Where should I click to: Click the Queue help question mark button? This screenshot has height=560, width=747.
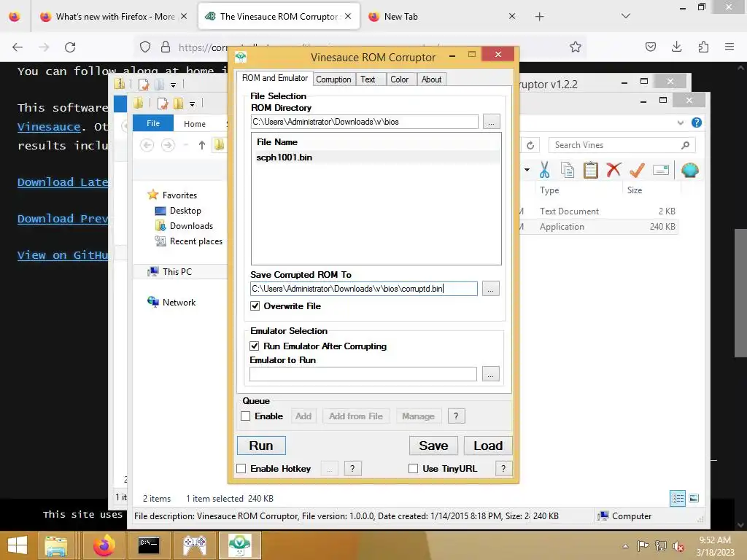pyautogui.click(x=456, y=416)
